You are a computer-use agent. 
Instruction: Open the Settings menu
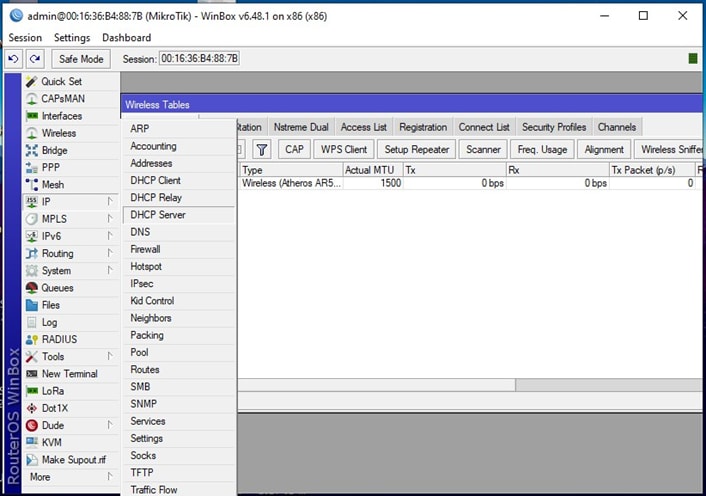click(x=72, y=38)
